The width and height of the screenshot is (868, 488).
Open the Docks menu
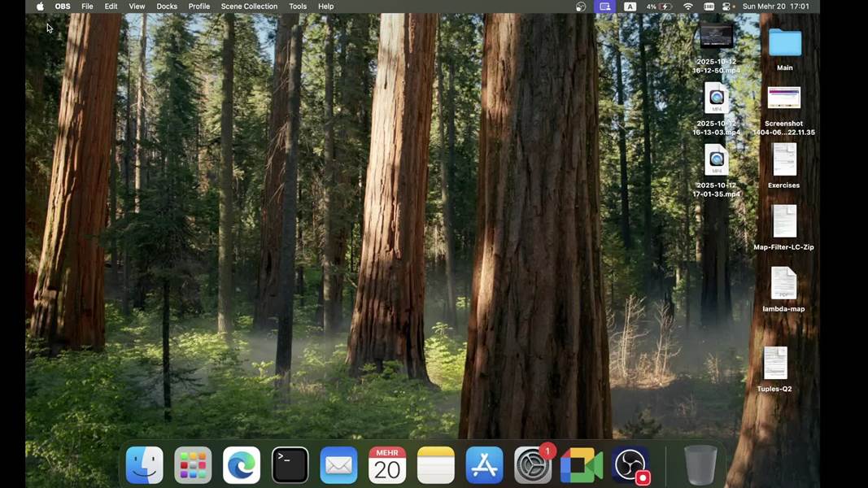(167, 7)
